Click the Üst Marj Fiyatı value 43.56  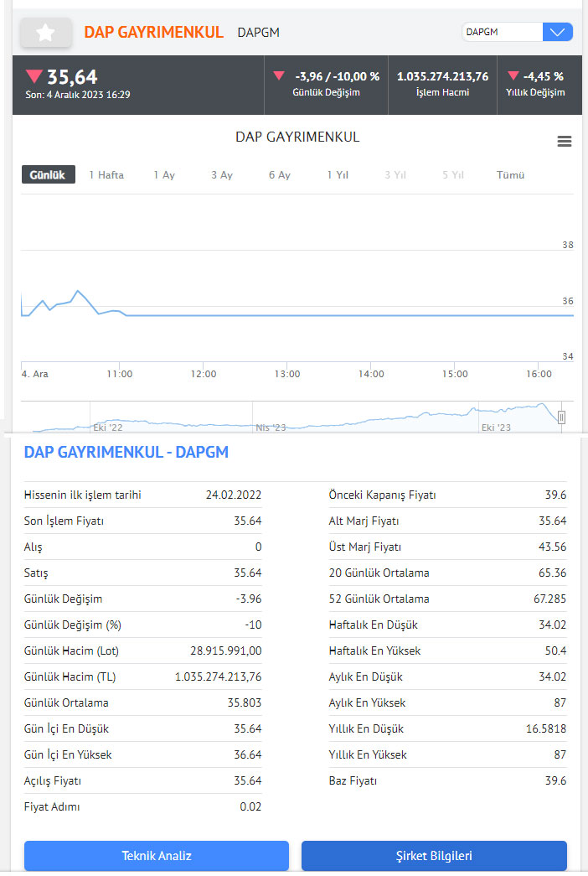pyautogui.click(x=552, y=547)
